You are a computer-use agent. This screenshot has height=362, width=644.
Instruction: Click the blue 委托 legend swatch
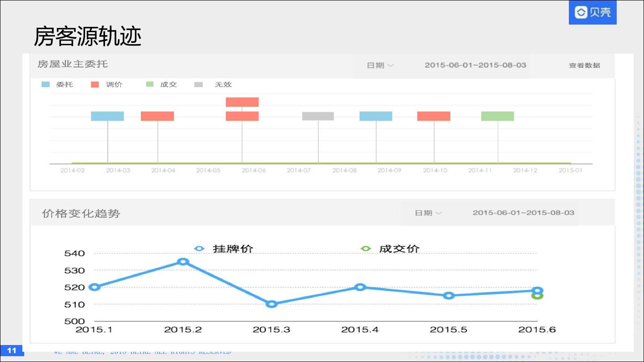46,84
